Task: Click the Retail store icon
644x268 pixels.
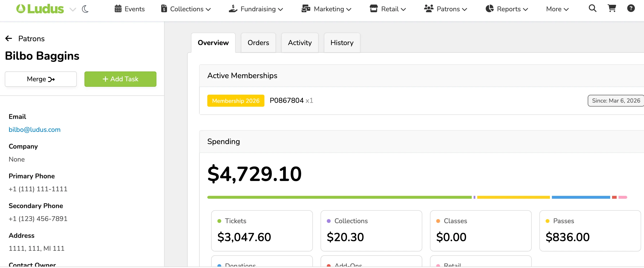Action: [x=374, y=9]
